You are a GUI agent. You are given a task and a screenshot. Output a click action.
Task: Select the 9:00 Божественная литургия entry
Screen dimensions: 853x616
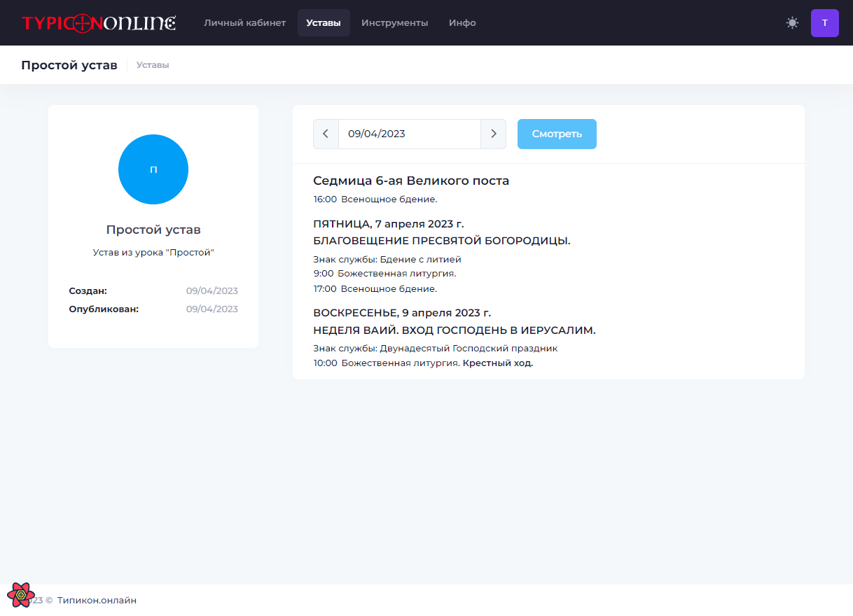click(x=384, y=274)
